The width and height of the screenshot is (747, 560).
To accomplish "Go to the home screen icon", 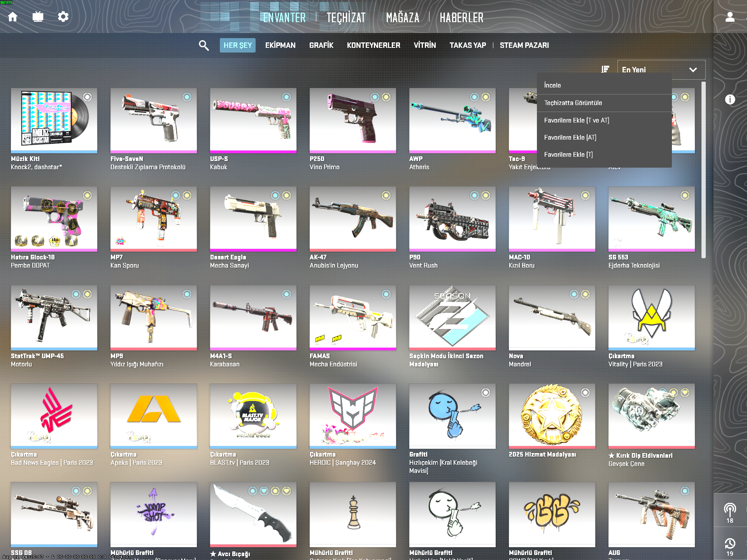I will click(x=13, y=17).
